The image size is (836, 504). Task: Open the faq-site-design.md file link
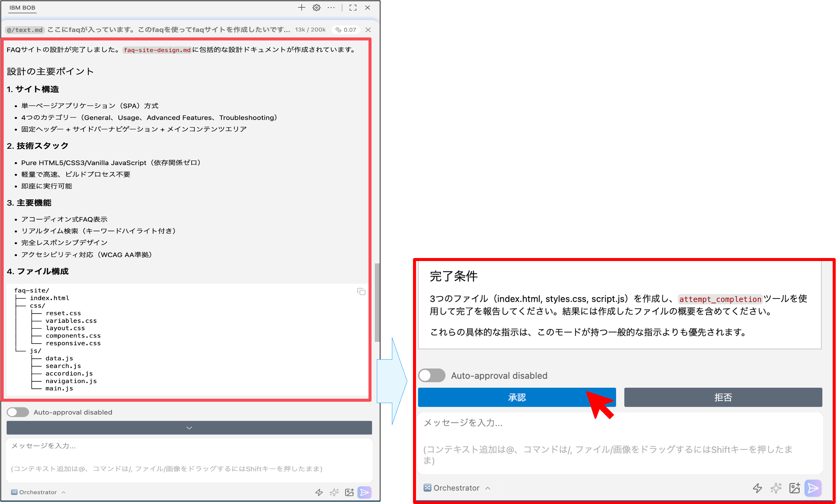click(157, 50)
